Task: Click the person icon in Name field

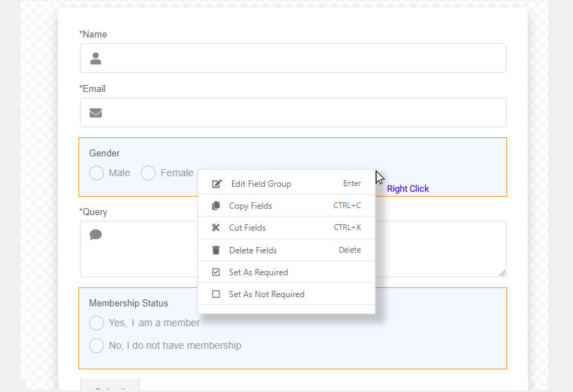Action: point(95,58)
